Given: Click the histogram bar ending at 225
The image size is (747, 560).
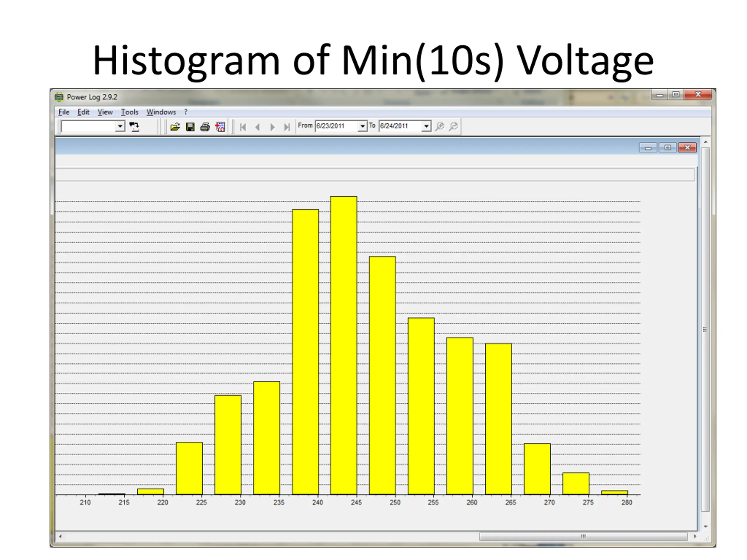Looking at the screenshot, I should pyautogui.click(x=189, y=468).
